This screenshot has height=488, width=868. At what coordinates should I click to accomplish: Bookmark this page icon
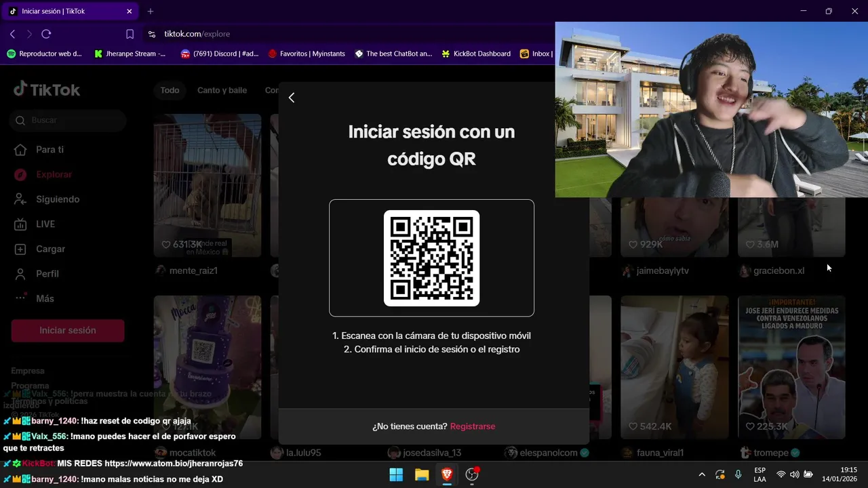(130, 34)
